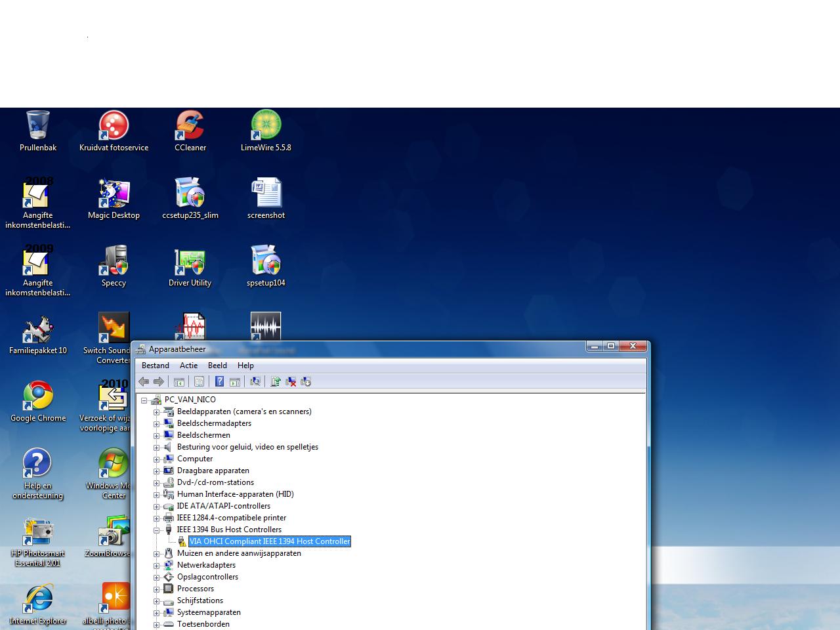Select the Prullenbak desktop icon
The width and height of the screenshot is (840, 630).
pos(38,131)
